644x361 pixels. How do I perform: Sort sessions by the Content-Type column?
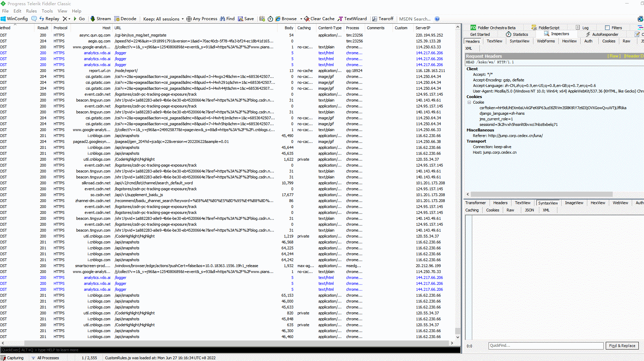[x=330, y=28]
